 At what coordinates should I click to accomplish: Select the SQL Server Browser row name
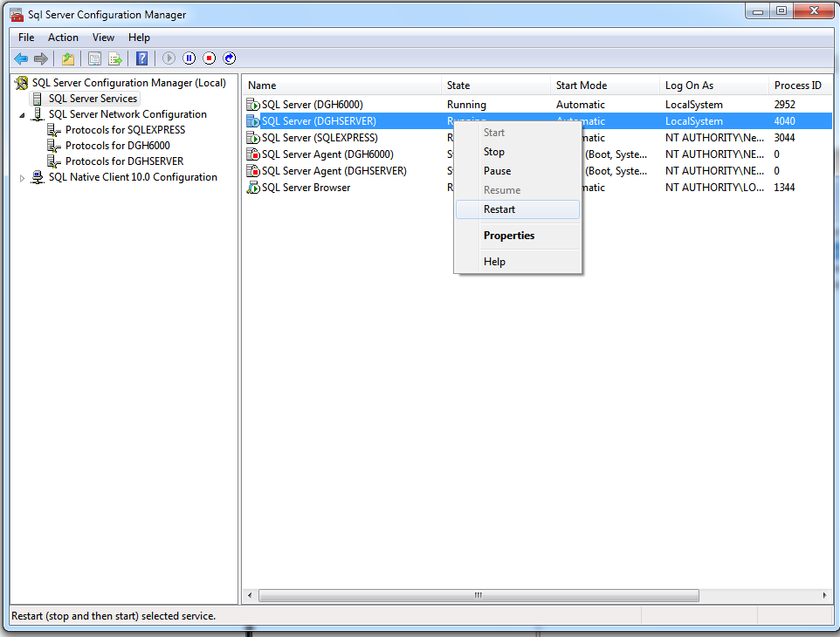point(306,188)
